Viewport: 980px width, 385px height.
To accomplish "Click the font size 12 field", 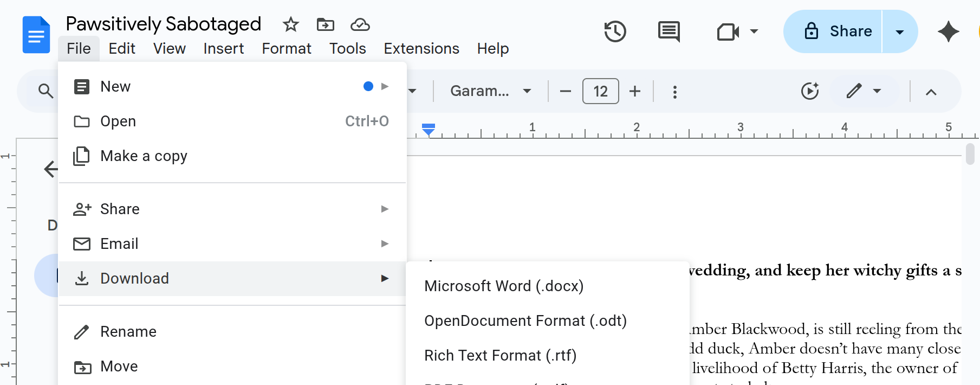I will 600,91.
